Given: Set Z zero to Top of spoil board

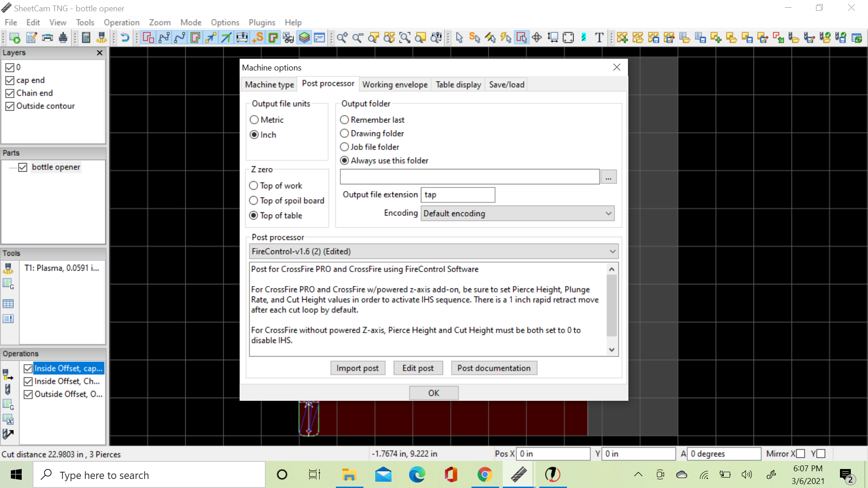Looking at the screenshot, I should (287, 201).
